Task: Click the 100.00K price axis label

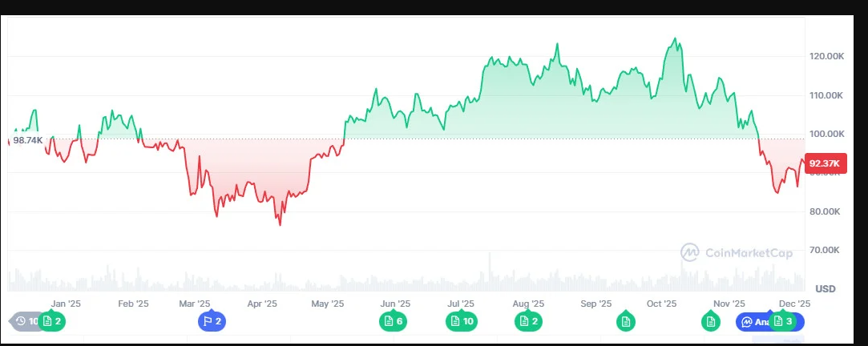Action: click(x=827, y=134)
